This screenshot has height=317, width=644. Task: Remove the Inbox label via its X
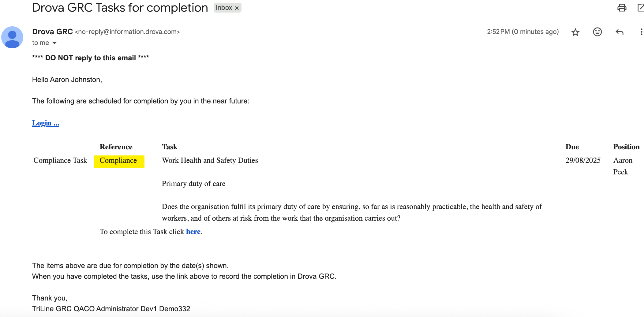tap(237, 8)
